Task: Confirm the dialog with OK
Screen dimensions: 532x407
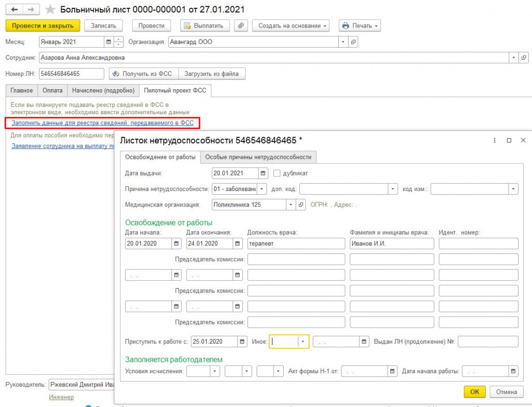Action: (x=474, y=392)
